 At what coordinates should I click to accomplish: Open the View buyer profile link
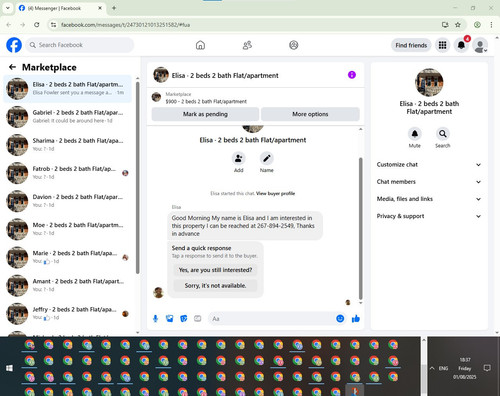click(x=275, y=193)
